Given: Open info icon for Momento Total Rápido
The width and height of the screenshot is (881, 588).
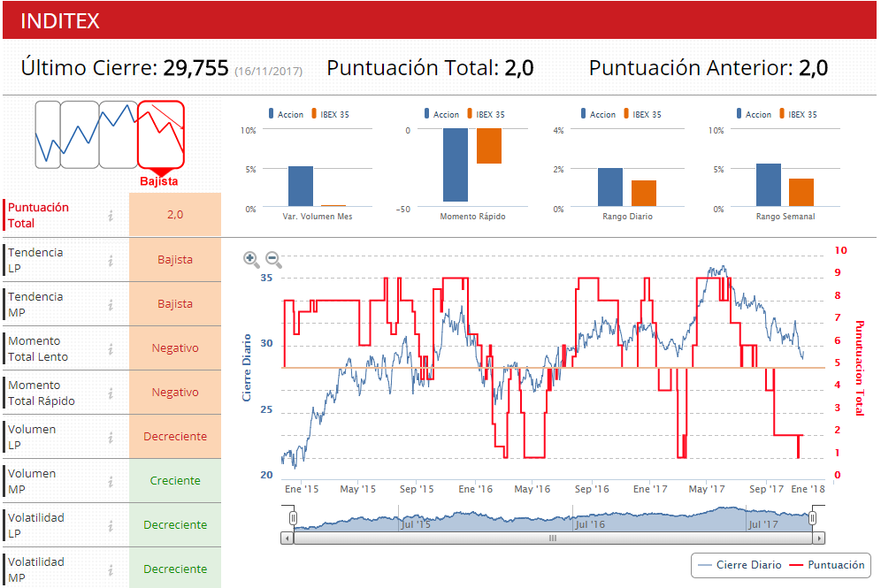Looking at the screenshot, I should (x=111, y=393).
